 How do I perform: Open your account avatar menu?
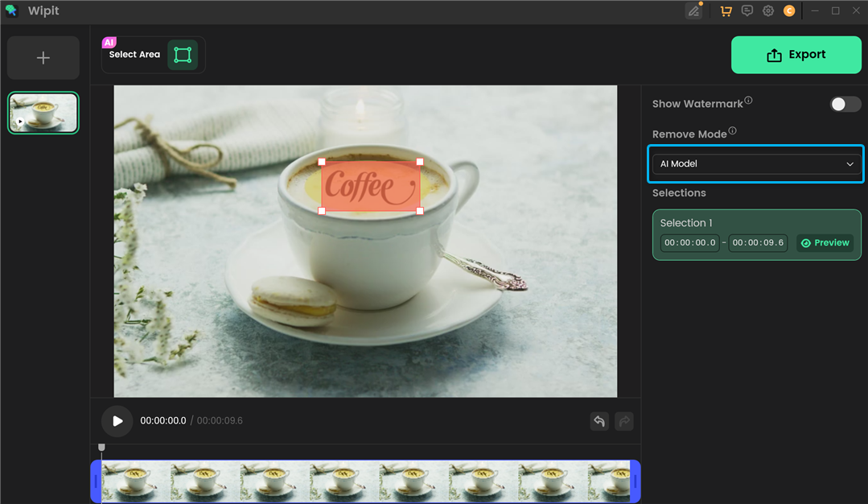(789, 10)
